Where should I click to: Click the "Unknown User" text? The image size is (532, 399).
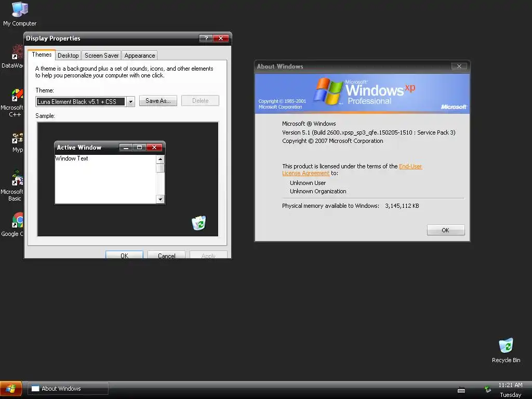pyautogui.click(x=308, y=183)
